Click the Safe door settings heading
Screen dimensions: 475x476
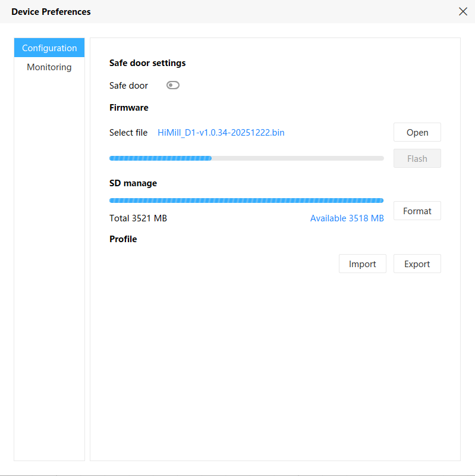(147, 63)
